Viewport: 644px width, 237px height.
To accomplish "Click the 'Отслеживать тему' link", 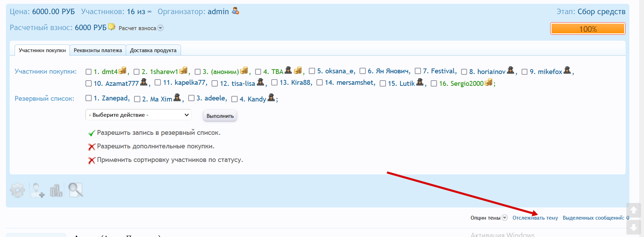I will coord(535,218).
